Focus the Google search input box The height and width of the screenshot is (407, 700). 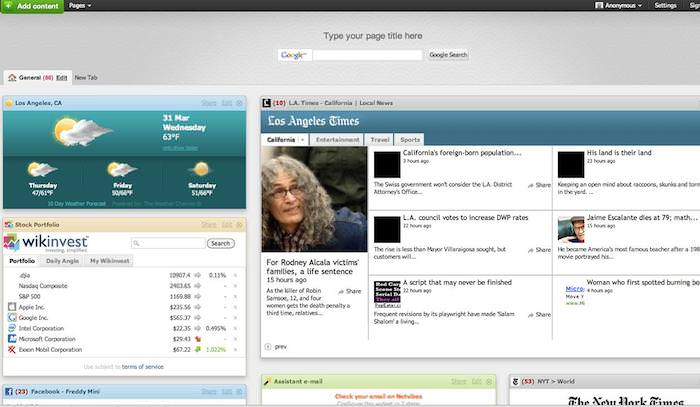coord(367,55)
